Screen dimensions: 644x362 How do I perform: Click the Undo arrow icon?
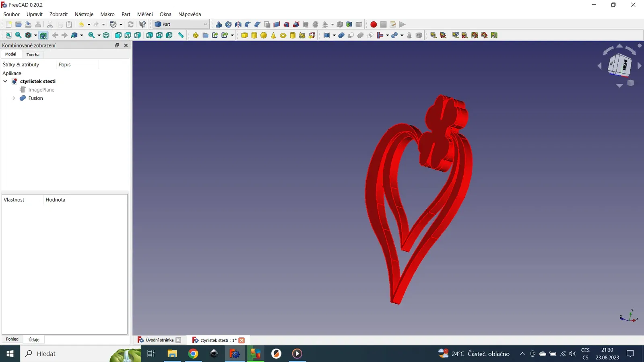(81, 25)
